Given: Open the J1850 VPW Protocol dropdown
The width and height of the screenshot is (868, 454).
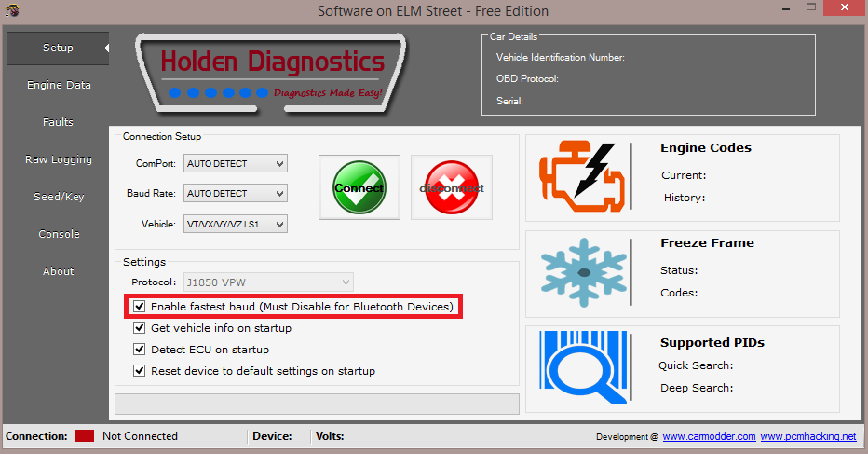Looking at the screenshot, I should [268, 282].
